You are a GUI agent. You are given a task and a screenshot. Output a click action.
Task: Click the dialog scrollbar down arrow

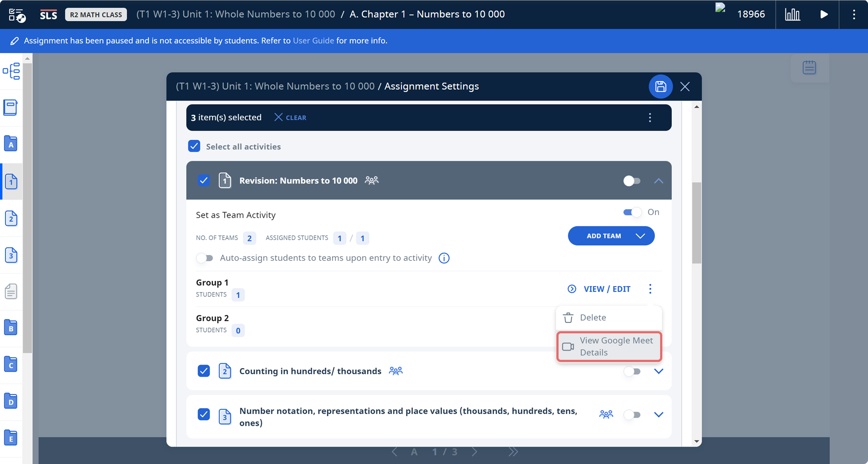point(697,441)
